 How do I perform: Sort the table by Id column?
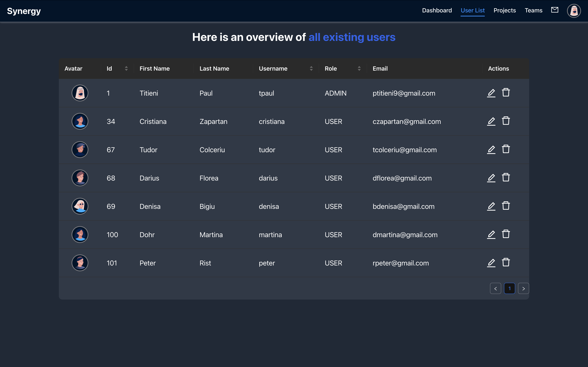tap(126, 69)
